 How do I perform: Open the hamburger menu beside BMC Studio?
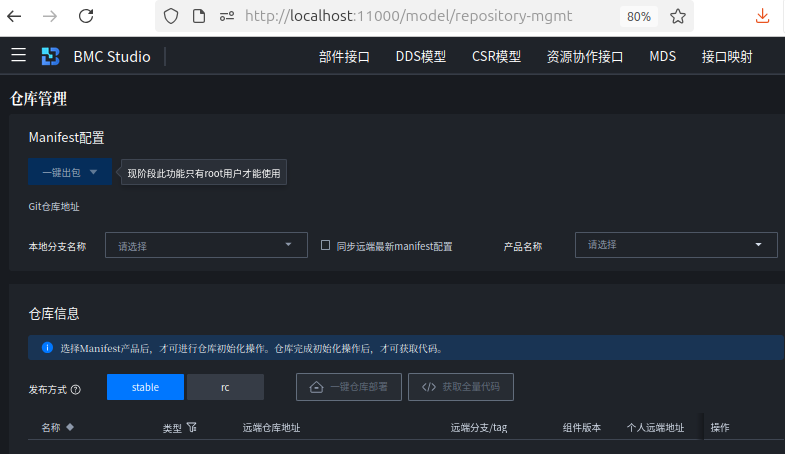point(18,56)
